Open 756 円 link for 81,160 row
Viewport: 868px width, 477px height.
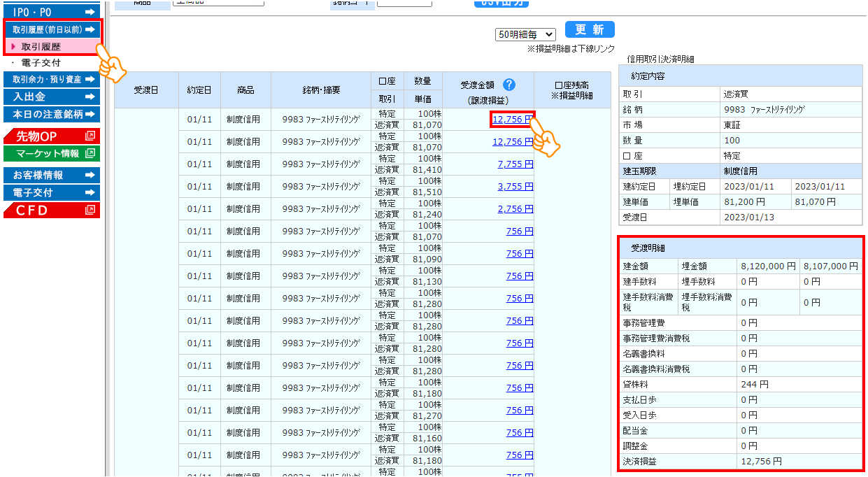click(x=520, y=433)
